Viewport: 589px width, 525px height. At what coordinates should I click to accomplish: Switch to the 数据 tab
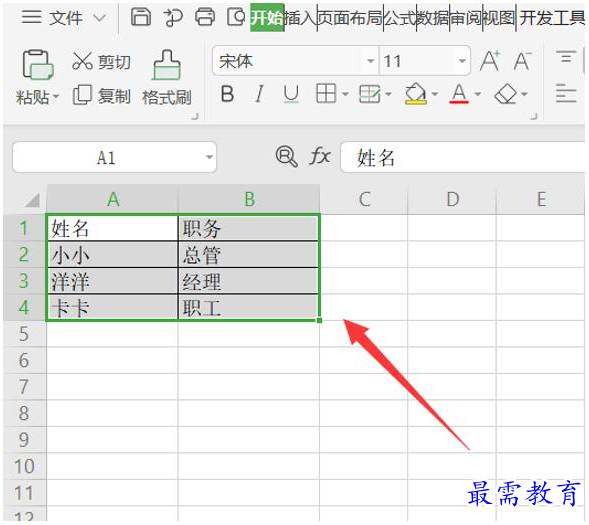click(x=433, y=17)
